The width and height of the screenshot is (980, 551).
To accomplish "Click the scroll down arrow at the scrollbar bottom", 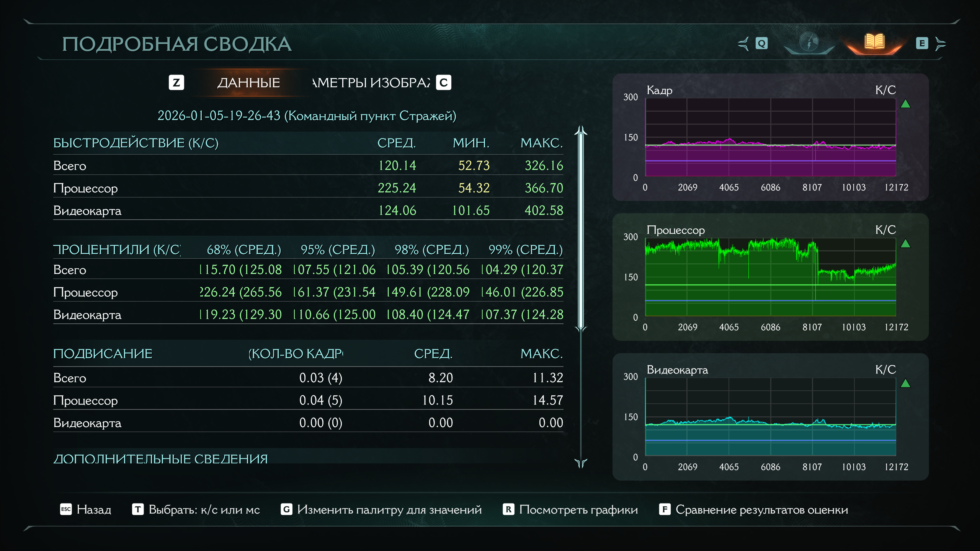I will (581, 464).
